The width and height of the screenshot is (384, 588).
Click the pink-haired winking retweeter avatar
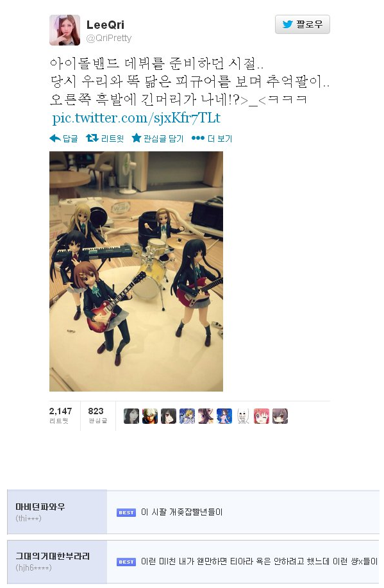pos(262,416)
